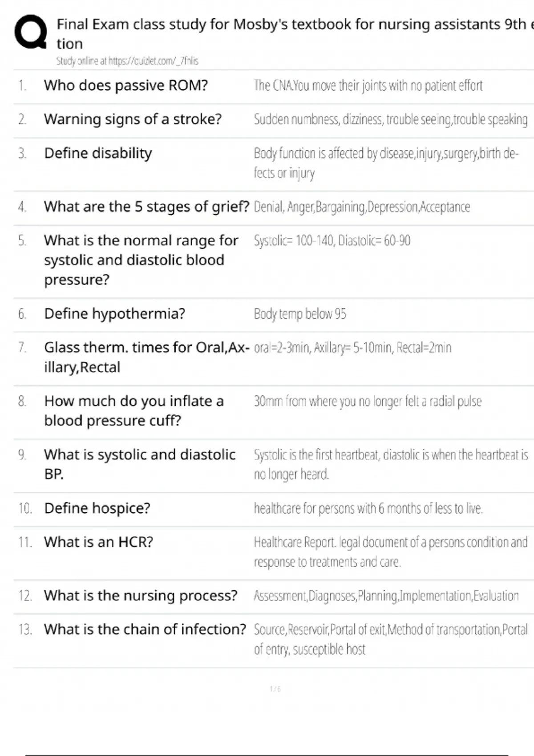Select the 'Define disability' term
The height and width of the screenshot is (756, 534).
[98, 153]
